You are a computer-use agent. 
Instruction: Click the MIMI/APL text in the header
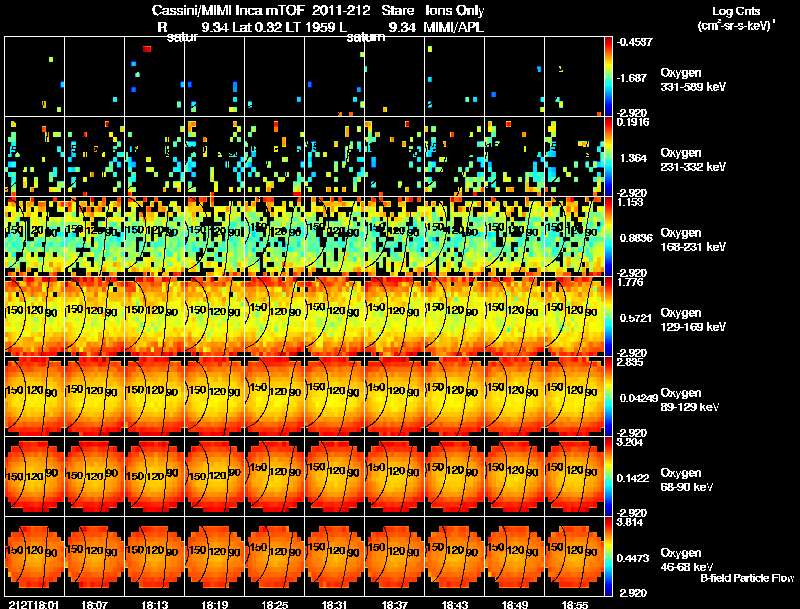coord(453,27)
